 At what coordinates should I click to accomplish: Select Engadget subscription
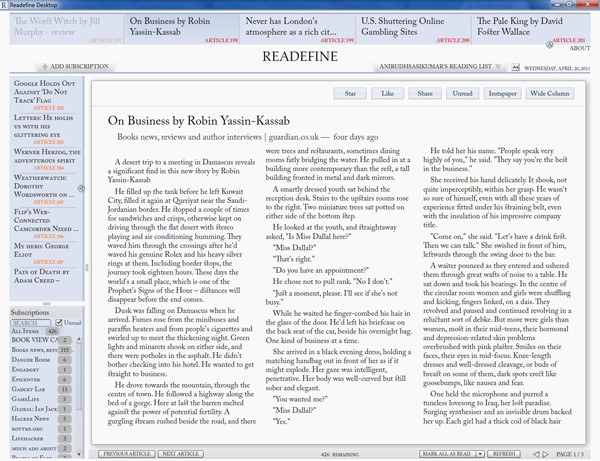tap(41, 370)
